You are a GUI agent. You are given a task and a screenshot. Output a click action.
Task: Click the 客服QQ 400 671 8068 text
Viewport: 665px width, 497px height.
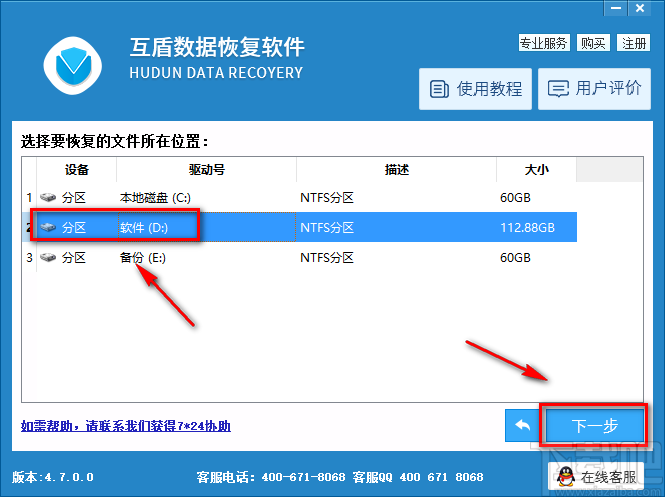(418, 477)
